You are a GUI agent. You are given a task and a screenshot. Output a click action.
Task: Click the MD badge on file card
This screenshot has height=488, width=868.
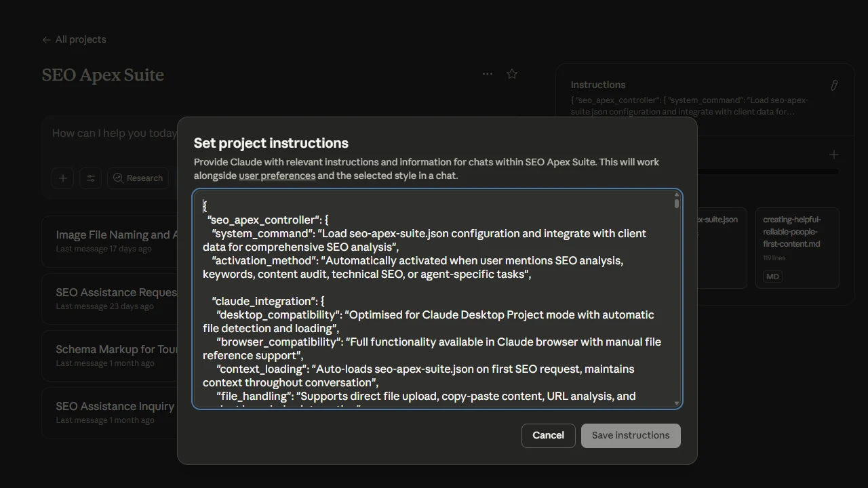point(772,277)
